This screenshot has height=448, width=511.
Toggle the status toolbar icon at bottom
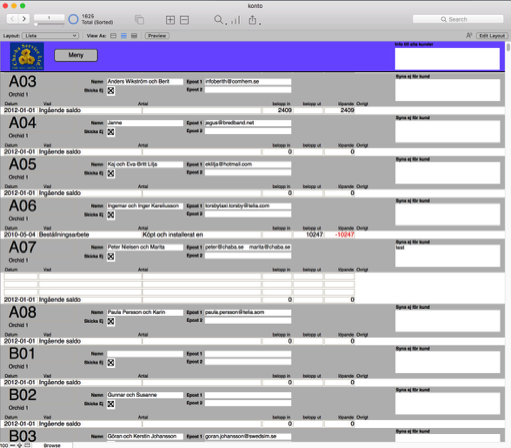click(x=28, y=445)
